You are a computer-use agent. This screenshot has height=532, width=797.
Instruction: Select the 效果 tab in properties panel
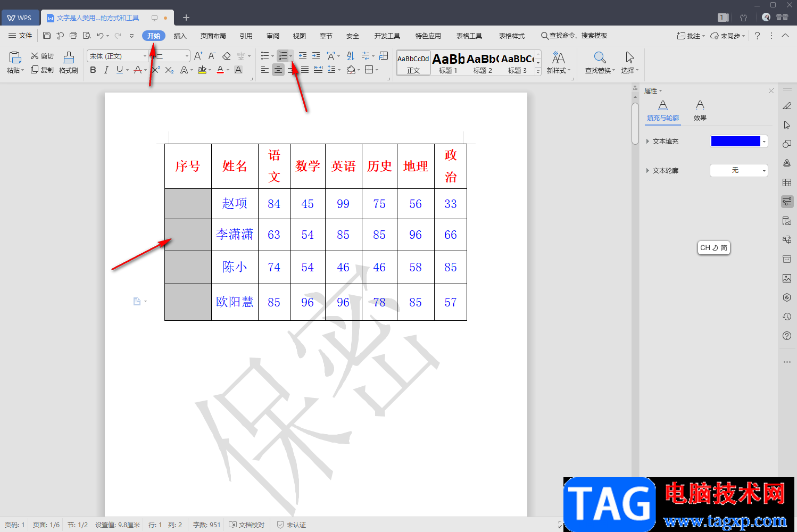[x=700, y=111]
